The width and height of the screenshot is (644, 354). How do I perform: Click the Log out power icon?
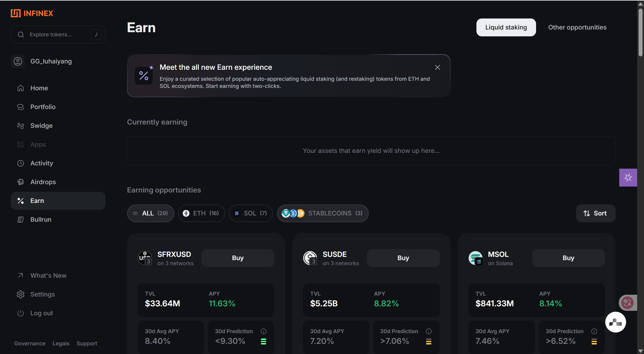pos(21,313)
